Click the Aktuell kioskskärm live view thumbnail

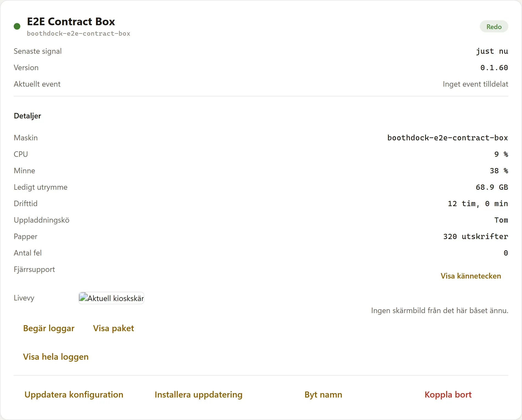[x=111, y=298]
